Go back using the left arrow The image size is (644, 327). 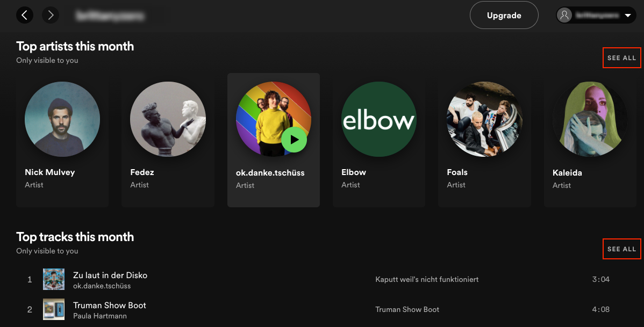pos(25,15)
